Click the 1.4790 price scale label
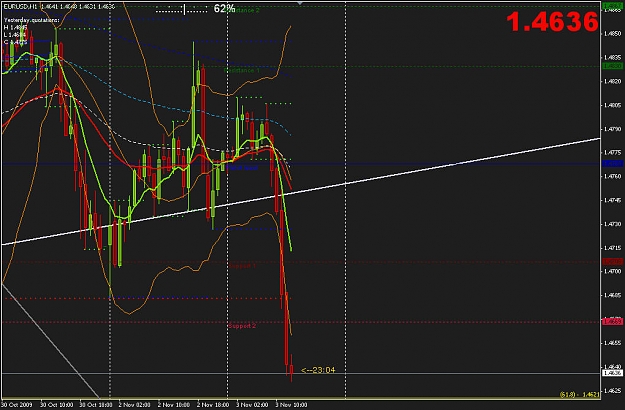625x410 pixels. 612,129
